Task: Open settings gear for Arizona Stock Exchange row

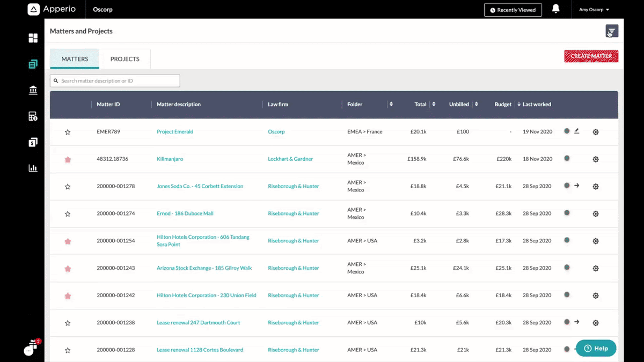Action: click(x=596, y=268)
